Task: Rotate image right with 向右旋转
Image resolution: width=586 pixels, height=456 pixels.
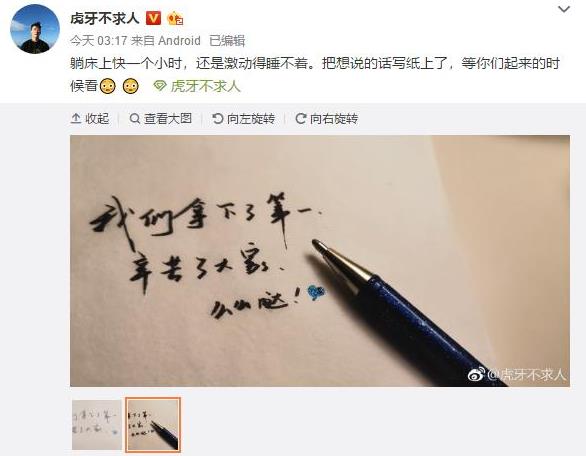Action: coord(326,119)
